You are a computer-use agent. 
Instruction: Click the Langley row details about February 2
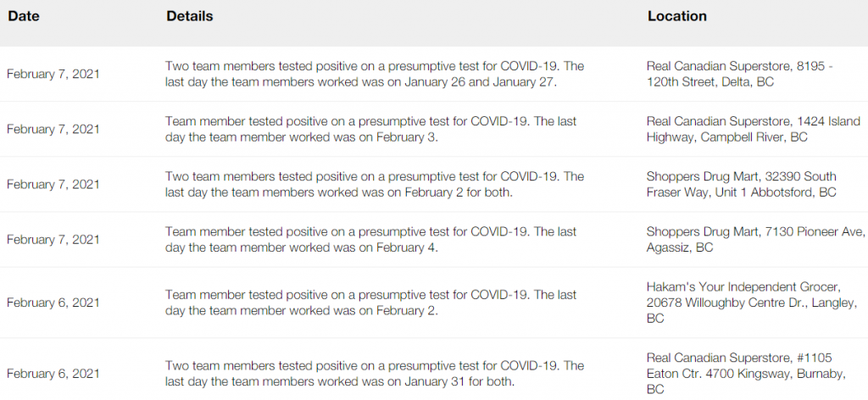click(371, 303)
